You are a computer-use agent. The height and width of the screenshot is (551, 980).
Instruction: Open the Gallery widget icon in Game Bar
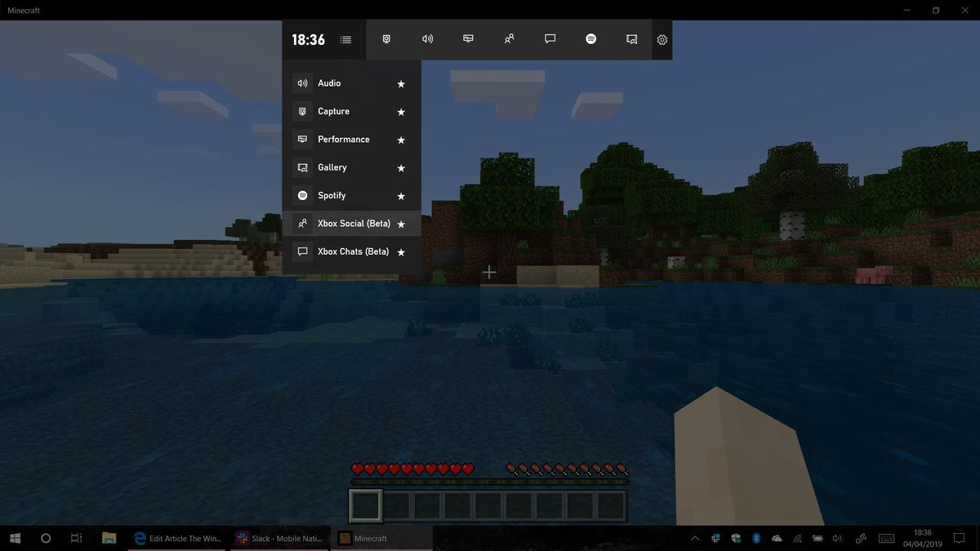[x=631, y=38]
